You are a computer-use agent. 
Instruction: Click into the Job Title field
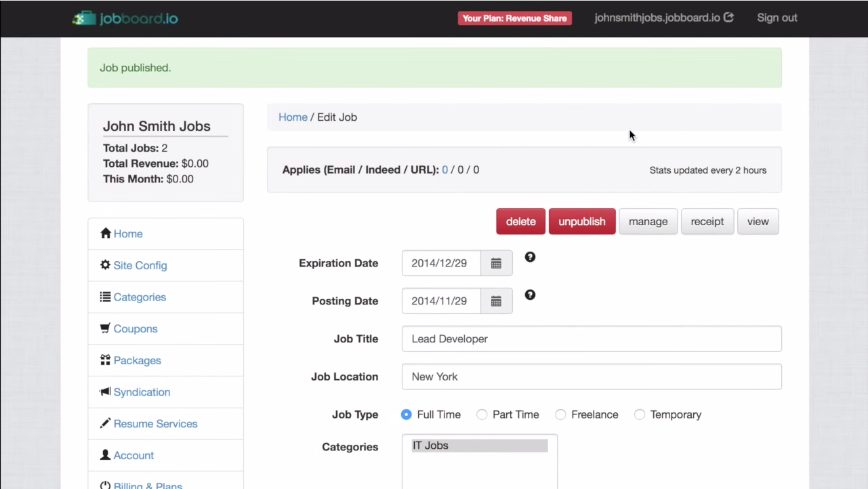click(x=592, y=339)
